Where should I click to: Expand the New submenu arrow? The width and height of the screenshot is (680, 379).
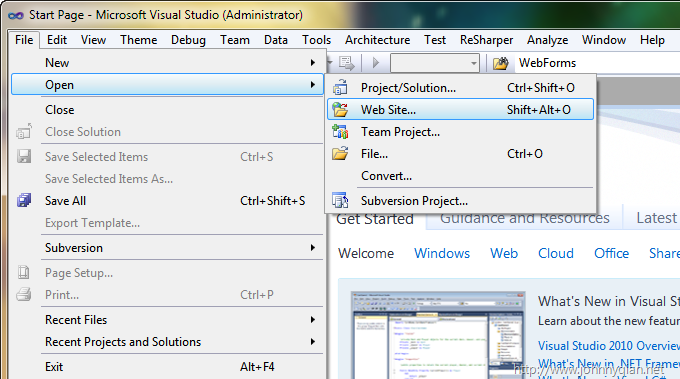click(313, 62)
